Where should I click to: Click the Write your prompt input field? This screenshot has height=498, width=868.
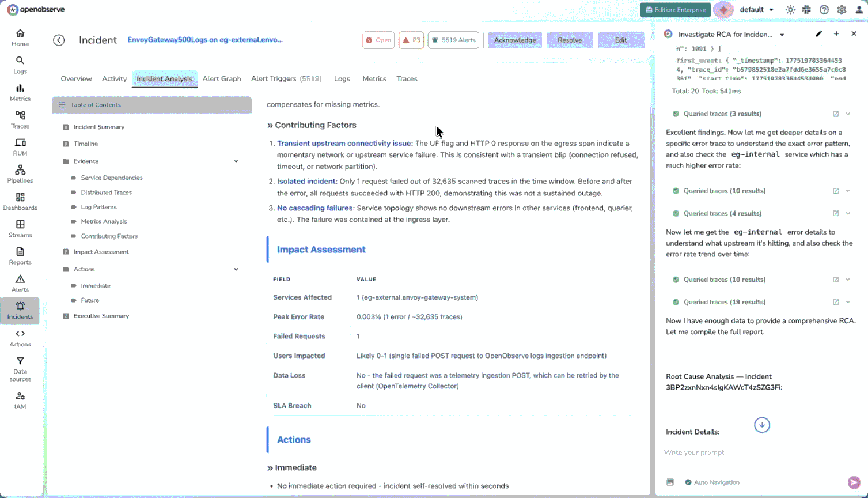tap(749, 452)
